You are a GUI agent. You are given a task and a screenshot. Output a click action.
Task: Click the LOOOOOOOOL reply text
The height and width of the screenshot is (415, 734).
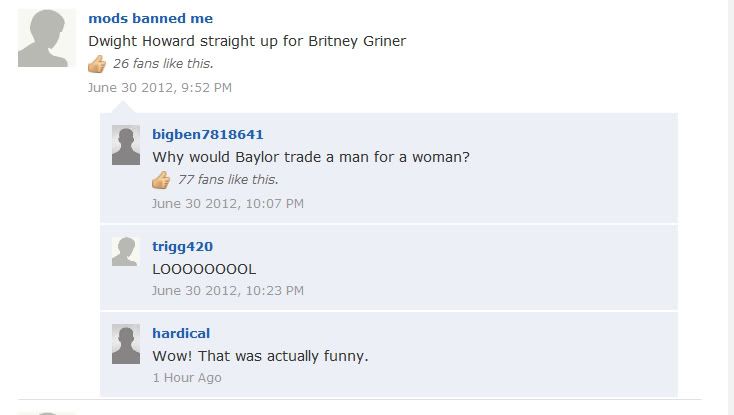click(x=204, y=269)
